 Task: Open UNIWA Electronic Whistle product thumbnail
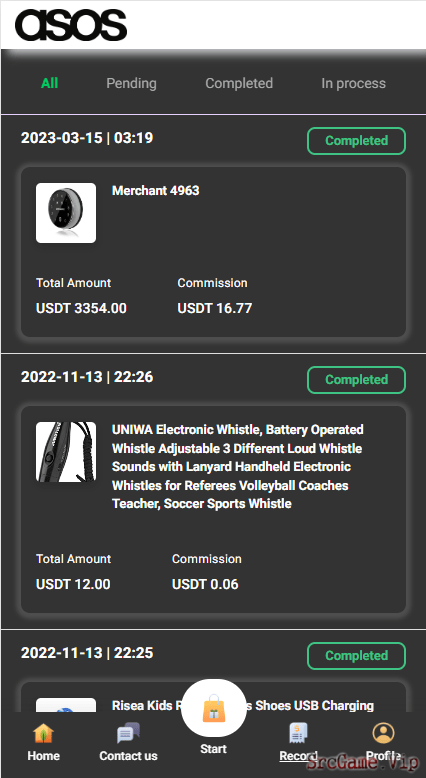[x=66, y=452]
